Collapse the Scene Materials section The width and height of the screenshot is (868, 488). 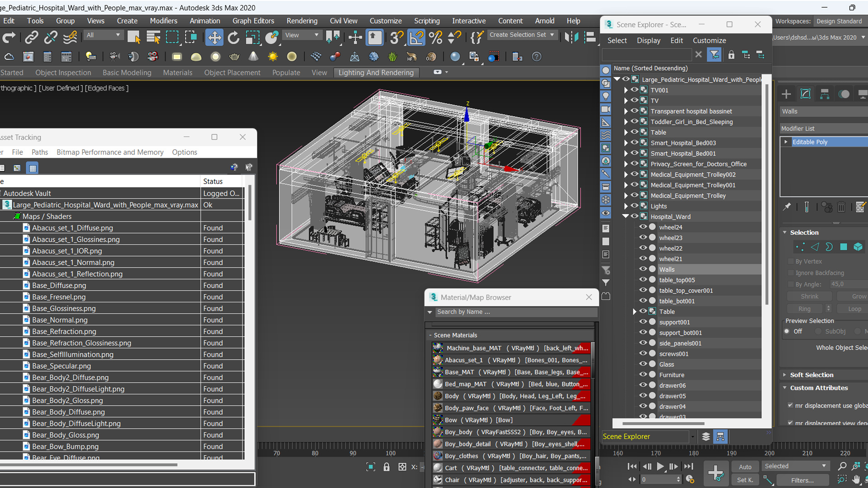pos(430,335)
